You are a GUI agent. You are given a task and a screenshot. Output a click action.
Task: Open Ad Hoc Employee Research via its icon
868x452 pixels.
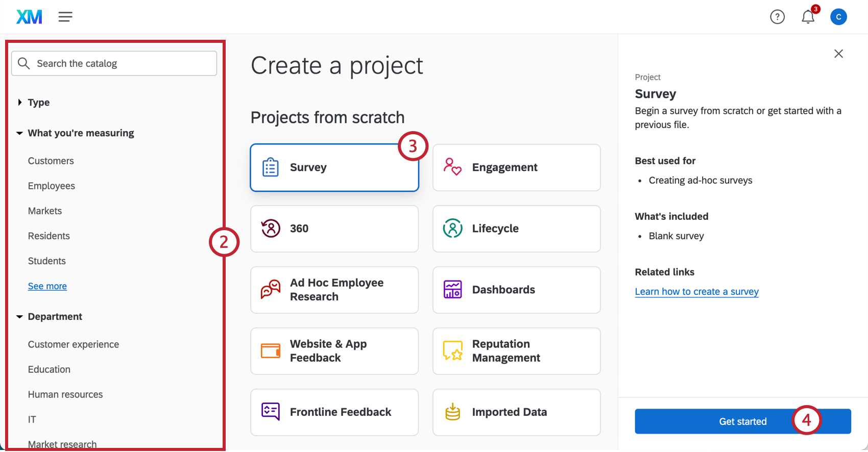270,290
